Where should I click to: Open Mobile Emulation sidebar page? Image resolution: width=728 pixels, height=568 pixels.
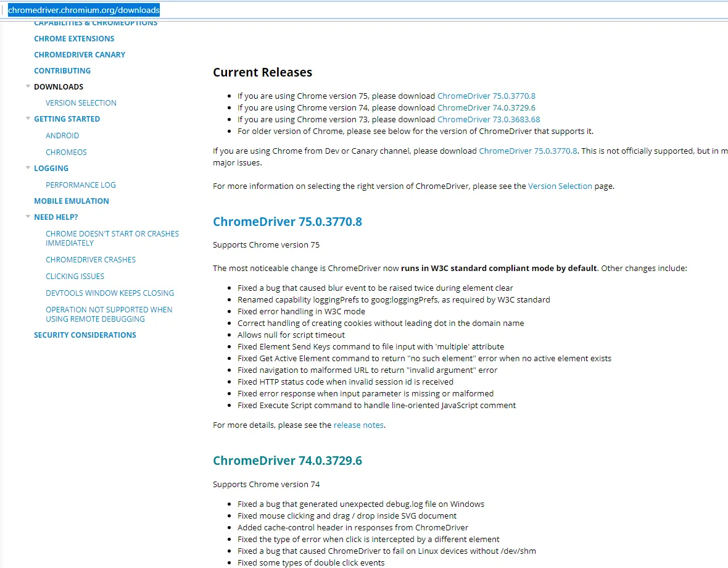pyautogui.click(x=72, y=201)
